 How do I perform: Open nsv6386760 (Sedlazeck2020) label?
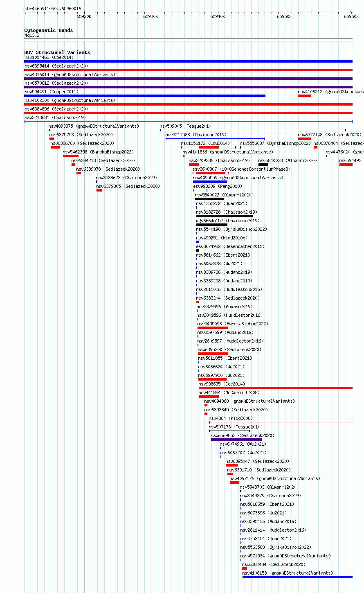(83, 143)
